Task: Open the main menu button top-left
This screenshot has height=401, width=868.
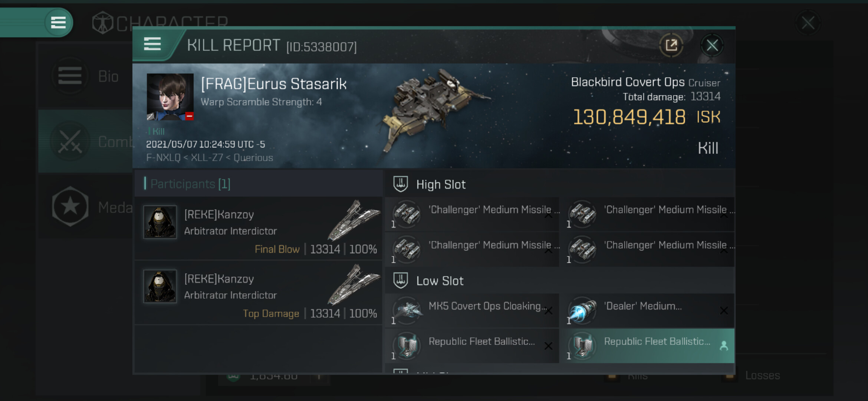Action: point(58,23)
